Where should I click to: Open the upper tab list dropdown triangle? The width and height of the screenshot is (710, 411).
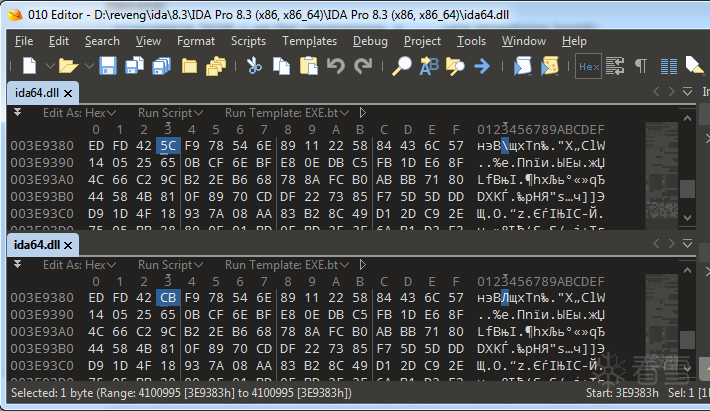(x=687, y=92)
